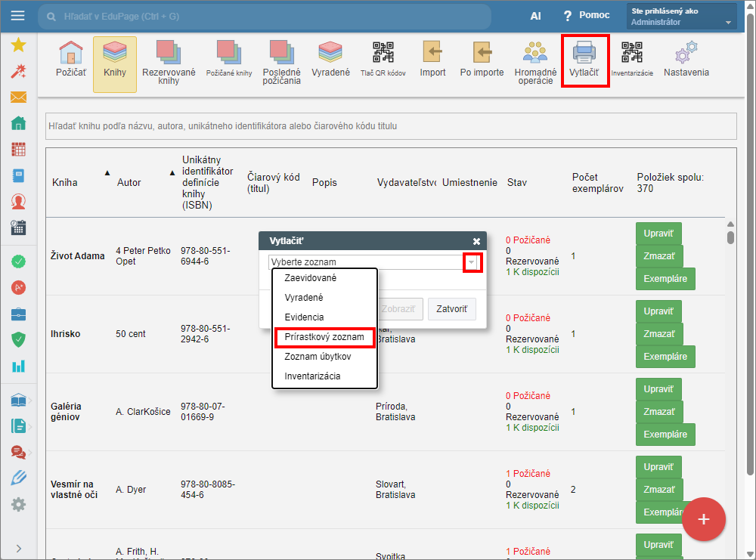Select the Rezervované knihy toolbar icon

tap(169, 59)
